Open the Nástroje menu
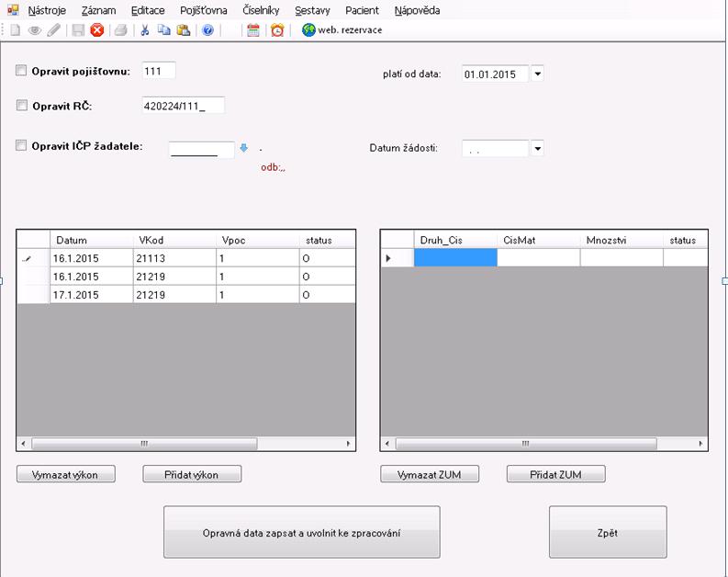This screenshot has width=728, height=577. pos(47,10)
